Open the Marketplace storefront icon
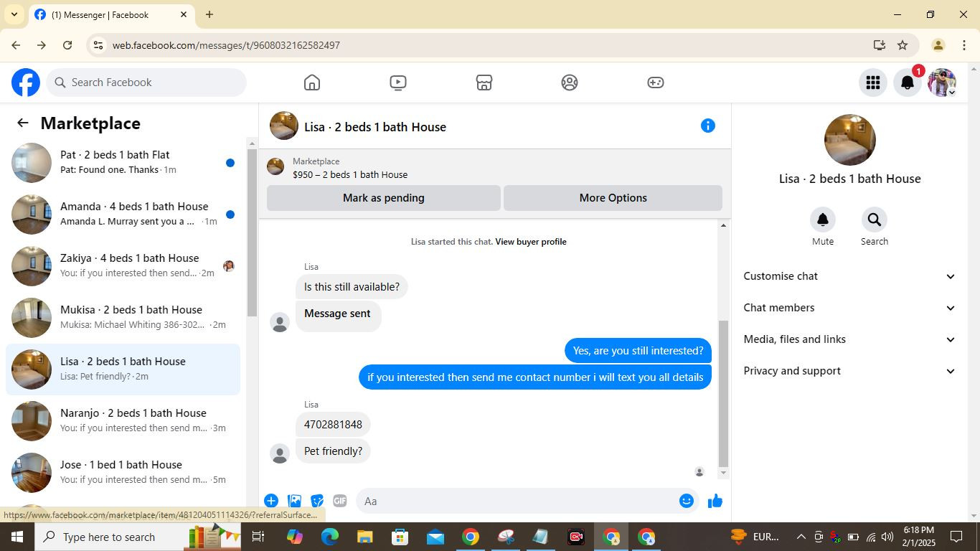 tap(484, 83)
